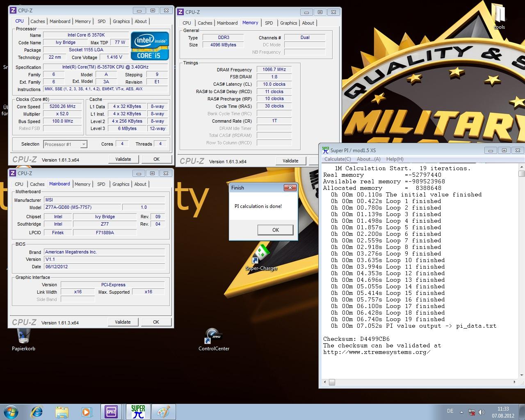Image resolution: width=525 pixels, height=420 pixels.
Task: Click the Intel Core i5 logo
Action: (x=150, y=46)
